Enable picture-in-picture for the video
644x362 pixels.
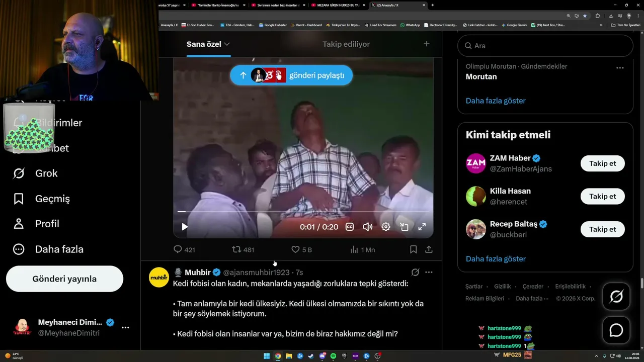404,227
